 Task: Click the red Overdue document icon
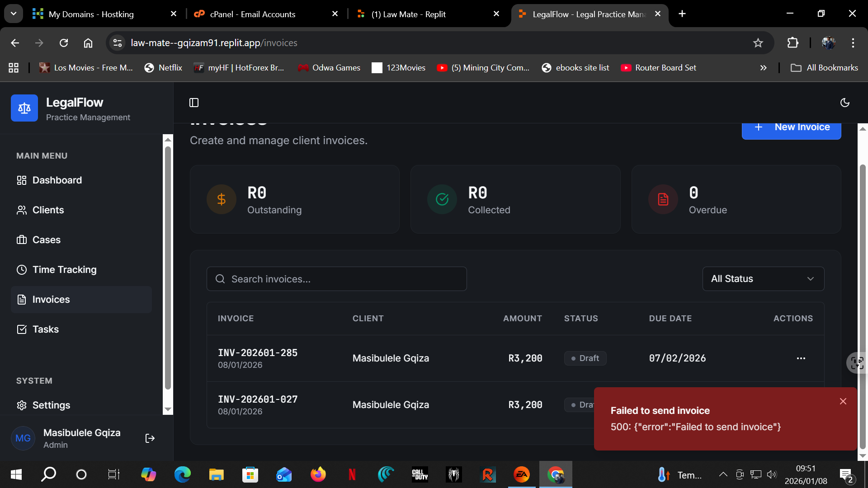[663, 199]
